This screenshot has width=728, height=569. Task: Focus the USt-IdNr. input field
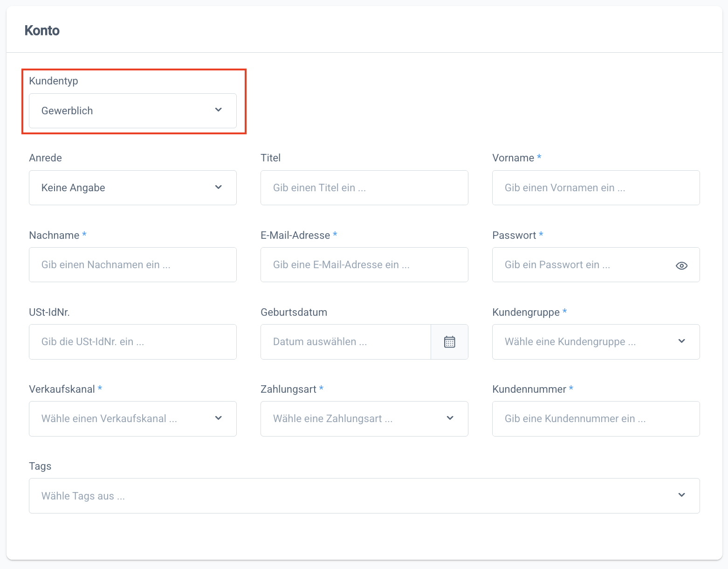coord(132,342)
